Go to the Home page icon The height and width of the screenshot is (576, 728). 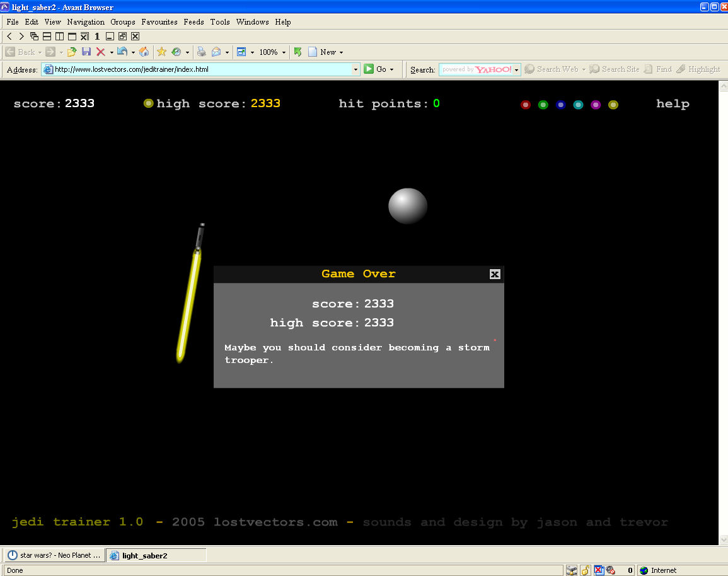coord(144,52)
